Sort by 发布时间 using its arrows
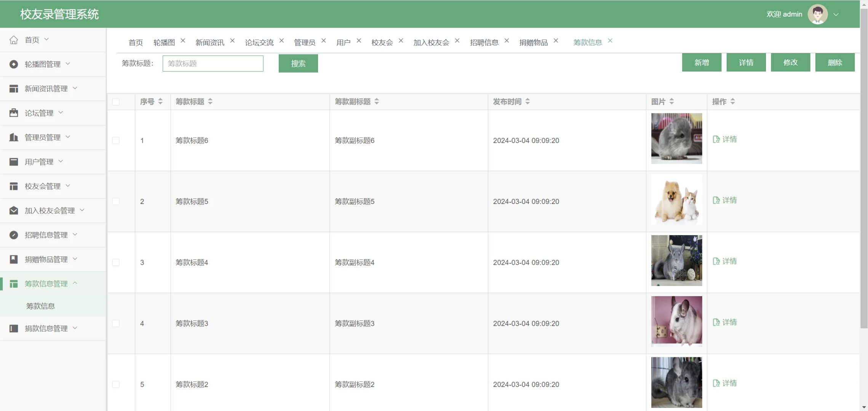The height and width of the screenshot is (411, 868). pyautogui.click(x=528, y=101)
